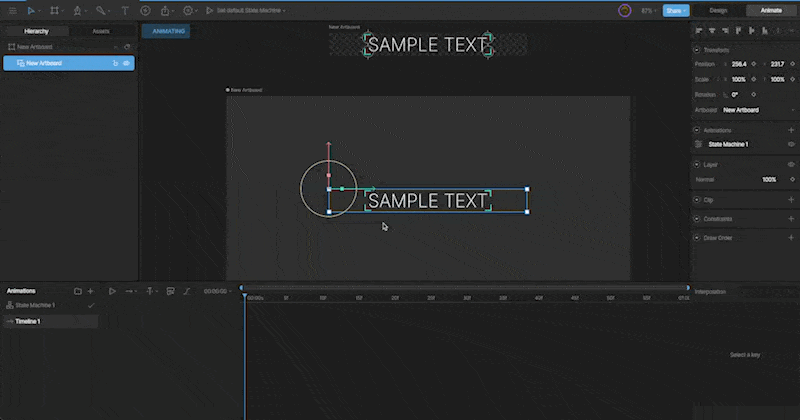
Task: Choose the Artboard frame tool
Action: pos(54,11)
